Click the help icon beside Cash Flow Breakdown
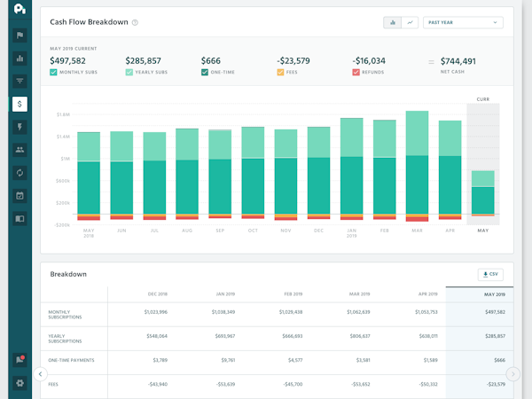Screen dimensions: 532x399 pos(135,23)
